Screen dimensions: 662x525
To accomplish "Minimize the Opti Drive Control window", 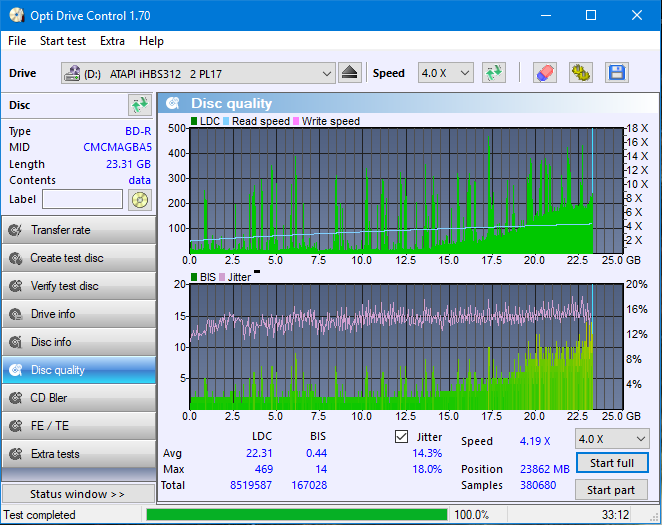I will pyautogui.click(x=546, y=16).
